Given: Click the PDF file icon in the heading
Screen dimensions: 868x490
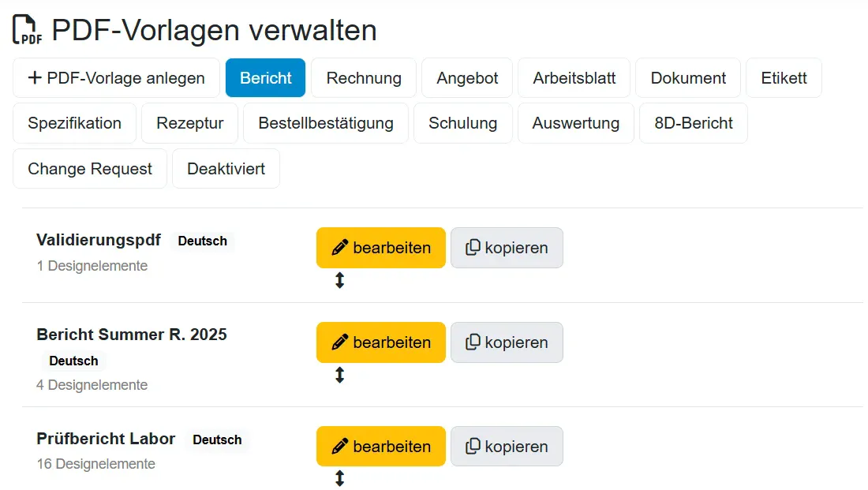Looking at the screenshot, I should click(x=28, y=30).
